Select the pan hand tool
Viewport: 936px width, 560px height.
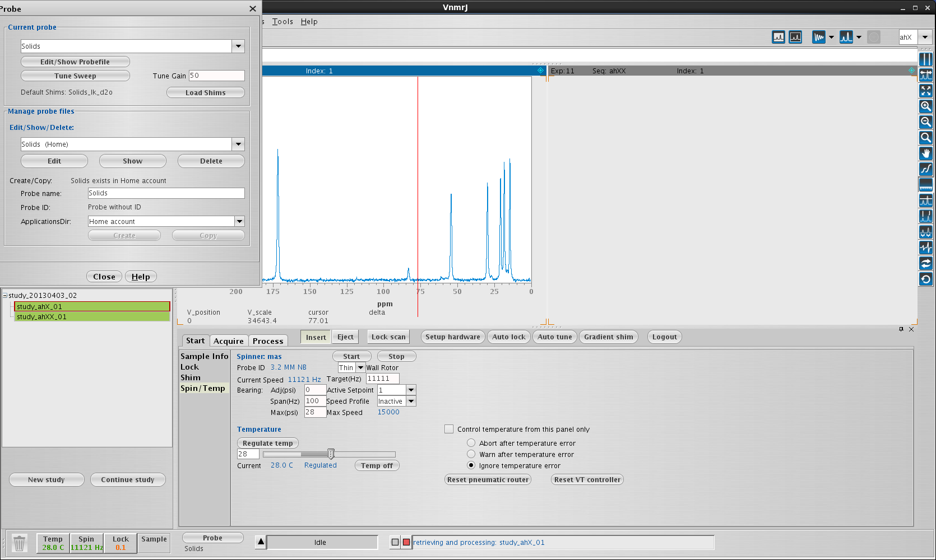[x=925, y=153]
